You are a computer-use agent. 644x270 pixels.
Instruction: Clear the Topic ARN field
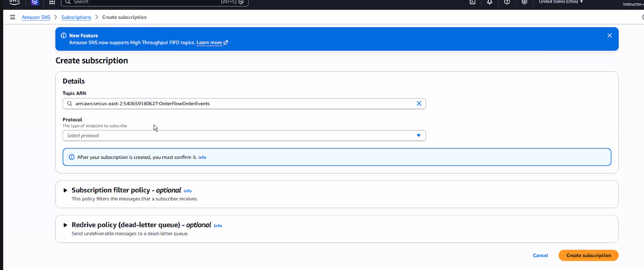click(419, 104)
